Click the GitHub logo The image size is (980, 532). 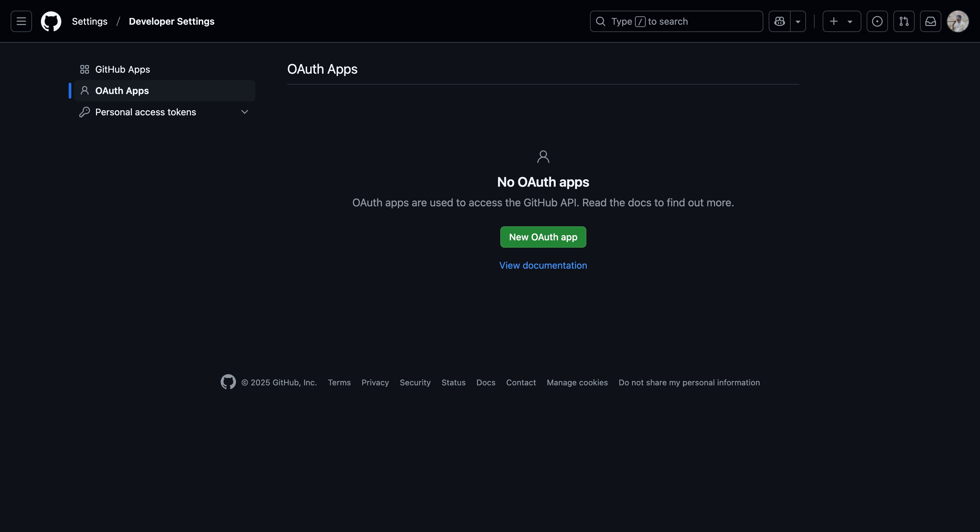(51, 21)
